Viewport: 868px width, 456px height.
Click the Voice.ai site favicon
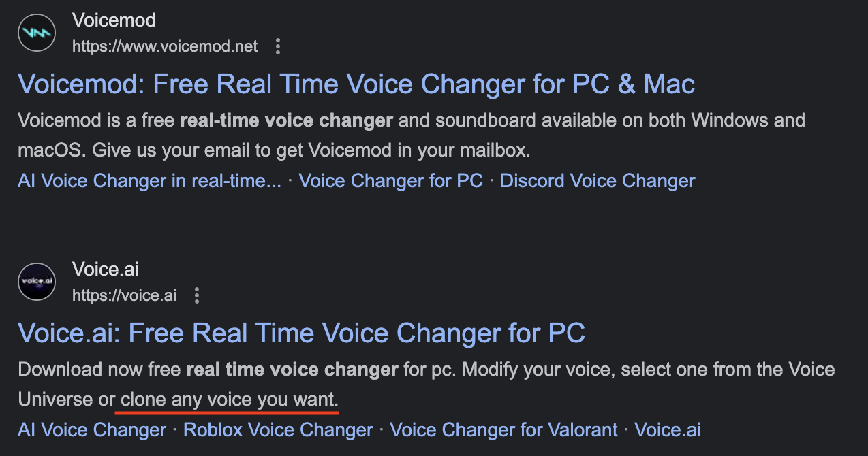(x=37, y=281)
